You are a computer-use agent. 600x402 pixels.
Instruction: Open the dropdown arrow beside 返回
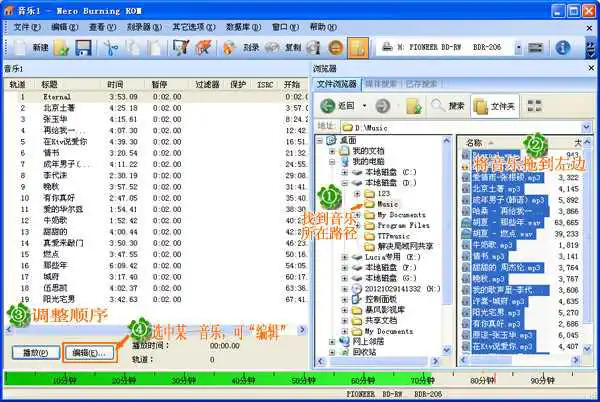click(365, 106)
